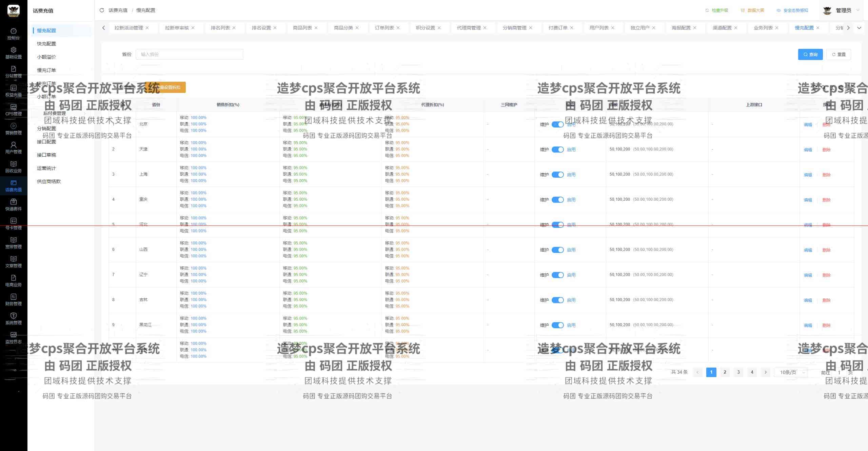
Task: Click the blue 查询 search button
Action: point(810,54)
